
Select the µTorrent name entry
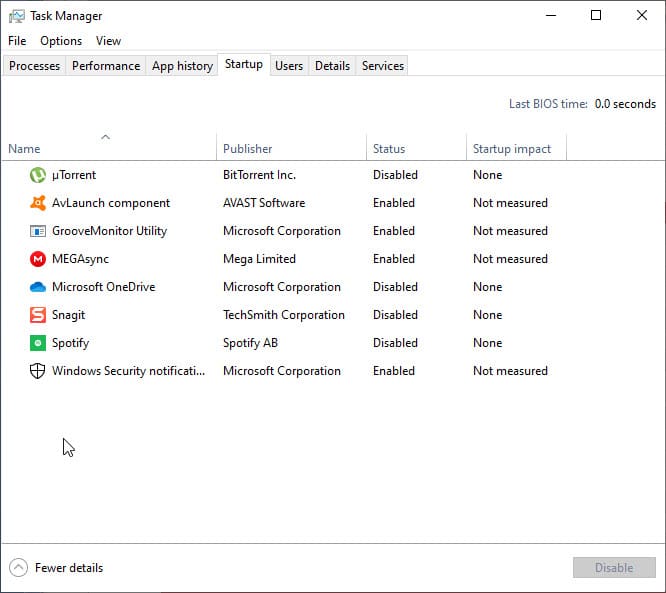(74, 175)
